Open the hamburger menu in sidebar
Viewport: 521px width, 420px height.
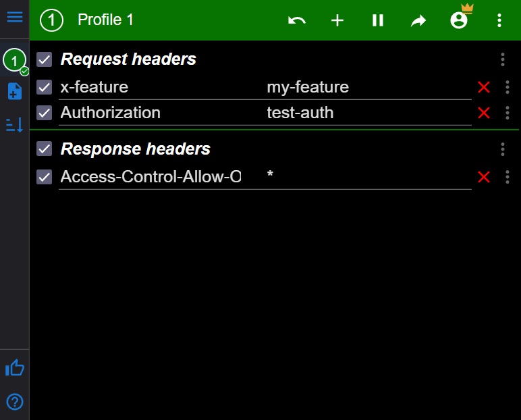pos(15,17)
